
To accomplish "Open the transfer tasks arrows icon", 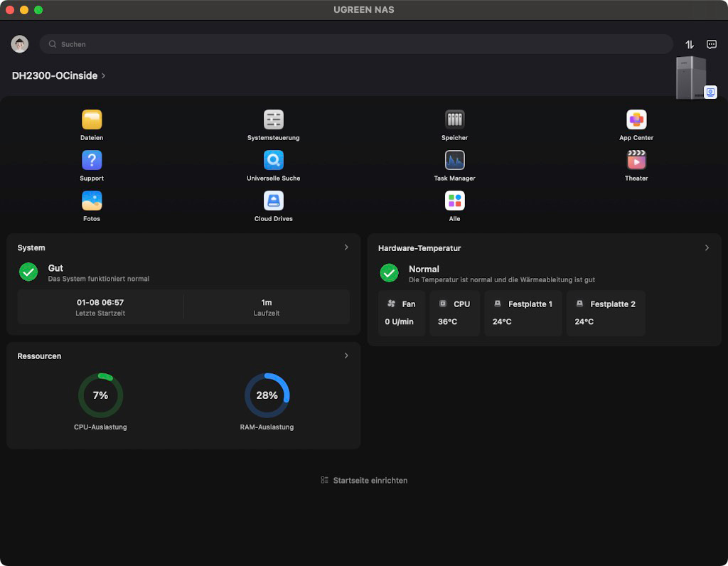I will click(689, 44).
